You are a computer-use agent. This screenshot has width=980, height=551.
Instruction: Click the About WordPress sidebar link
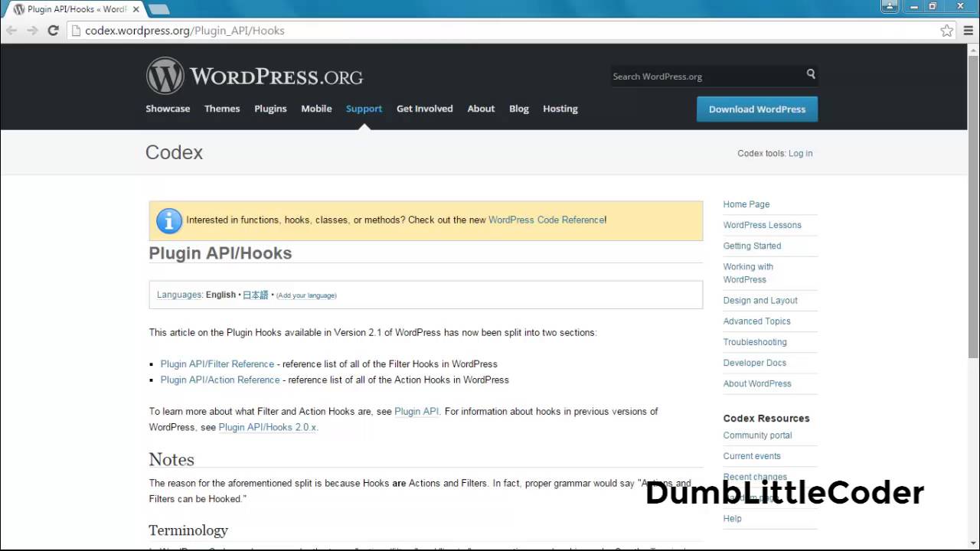(x=757, y=383)
